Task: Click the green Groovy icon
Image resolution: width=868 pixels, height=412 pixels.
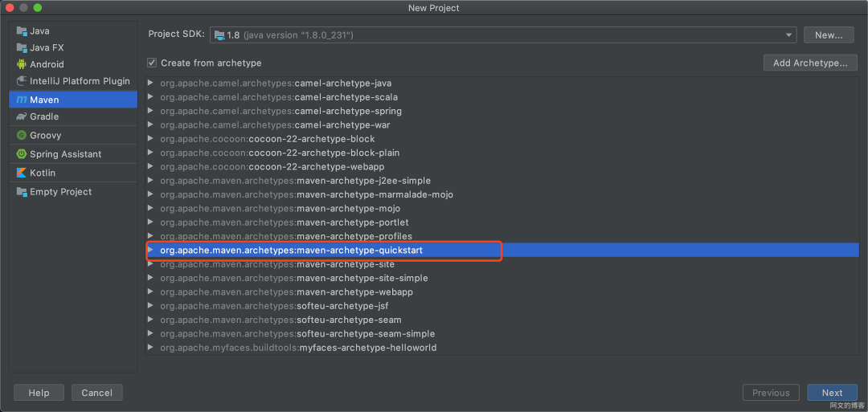Action: point(22,136)
